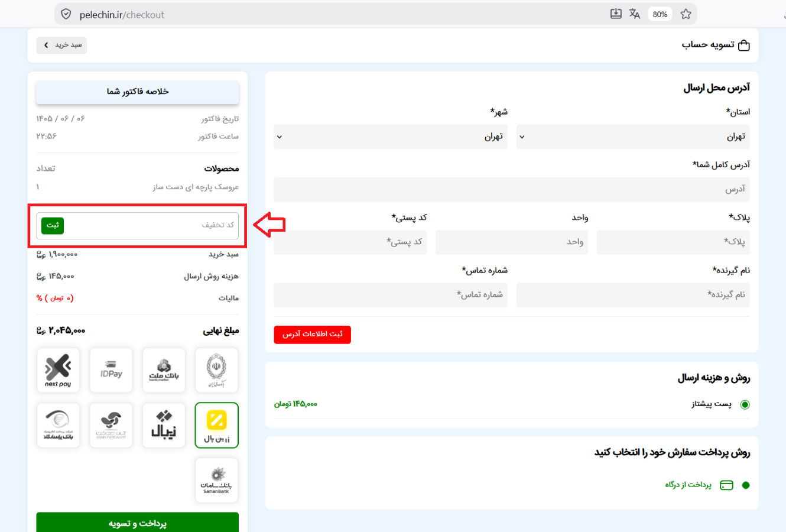
Task: Click the site security shield icon
Action: 66,14
